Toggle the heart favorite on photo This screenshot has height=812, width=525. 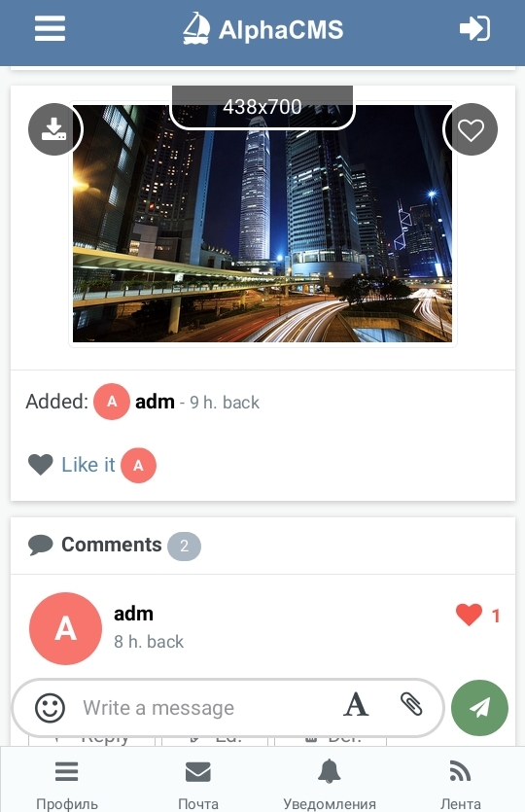pos(472,129)
